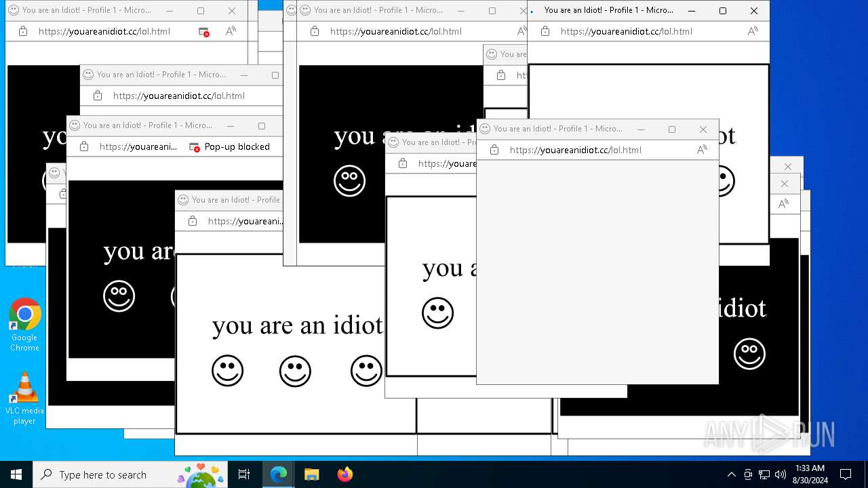
Task: Click the read aloud icon in the top-right active window
Action: point(753,31)
